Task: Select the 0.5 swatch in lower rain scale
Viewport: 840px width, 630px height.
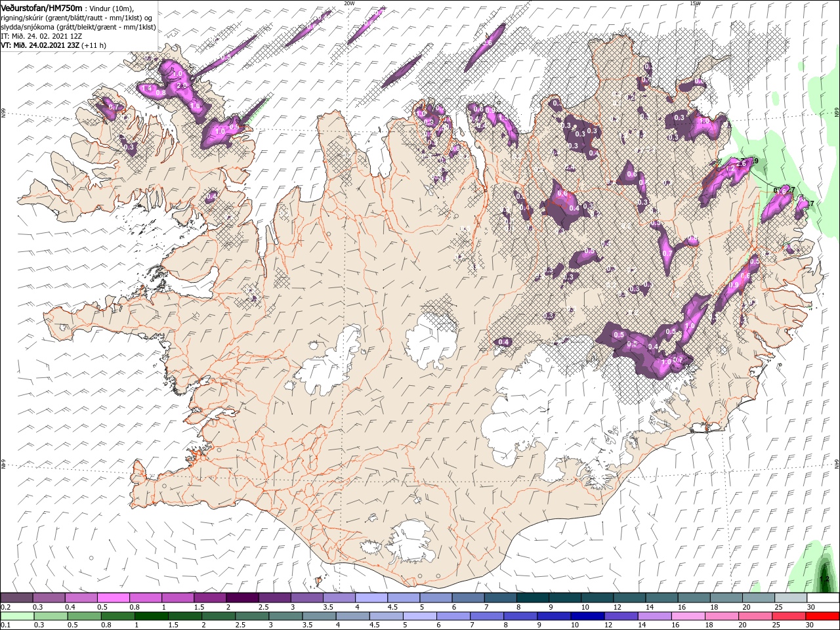Action: pyautogui.click(x=84, y=616)
